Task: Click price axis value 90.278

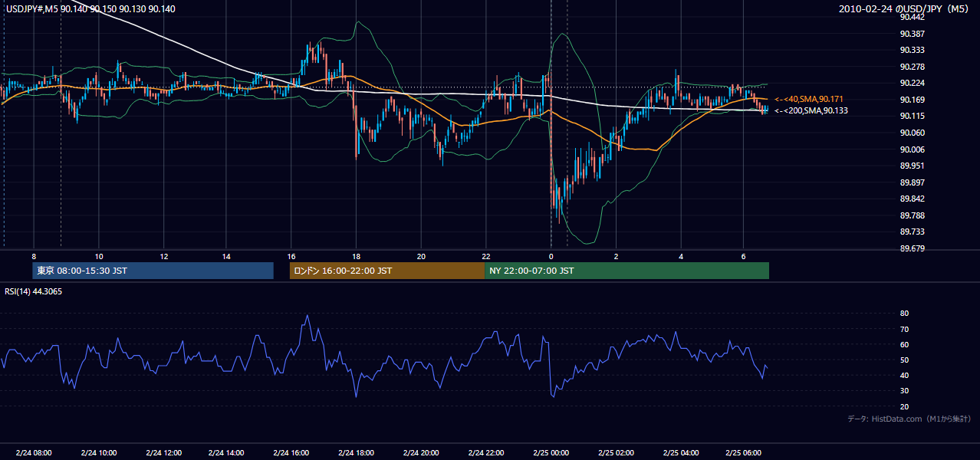Action: [x=913, y=67]
